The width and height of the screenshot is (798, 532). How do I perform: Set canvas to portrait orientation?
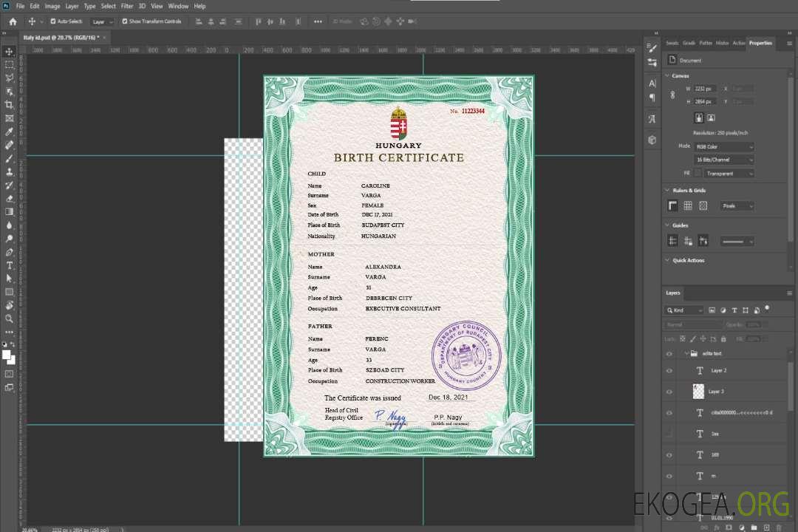699,117
